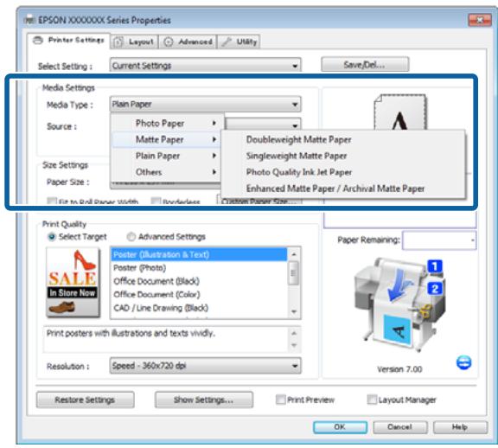
Task: Open the Resolution dropdown
Action: (205, 366)
